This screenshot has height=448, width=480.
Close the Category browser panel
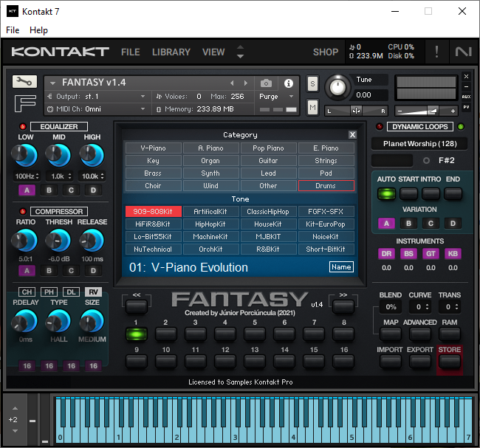pos(352,134)
